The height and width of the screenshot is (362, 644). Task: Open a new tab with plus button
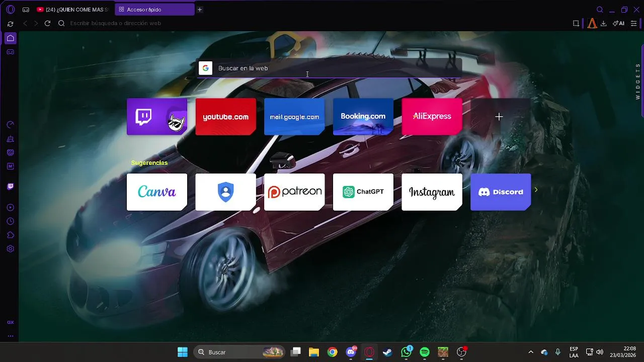tap(200, 10)
